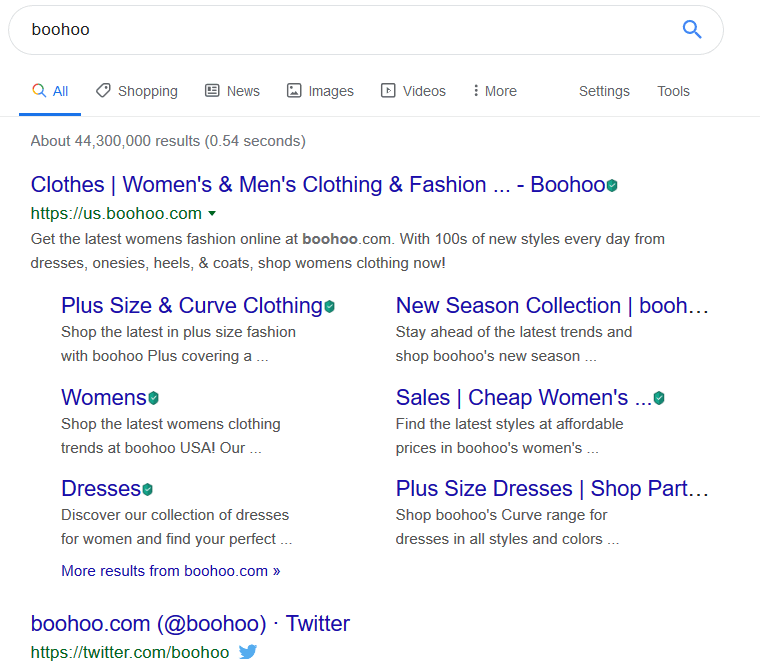
Task: Open Sales | Cheap Women's link
Action: tap(524, 398)
